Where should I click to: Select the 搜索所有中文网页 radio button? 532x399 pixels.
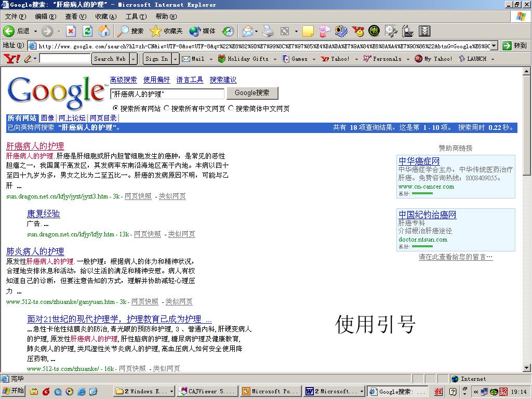click(166, 108)
